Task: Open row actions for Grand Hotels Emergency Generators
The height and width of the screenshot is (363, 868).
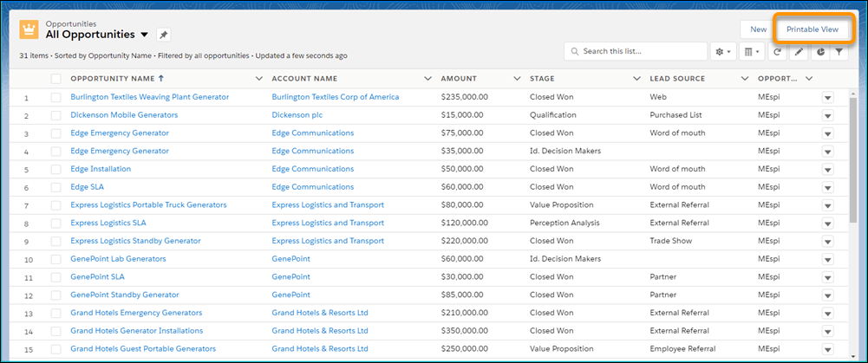Action: (x=827, y=314)
